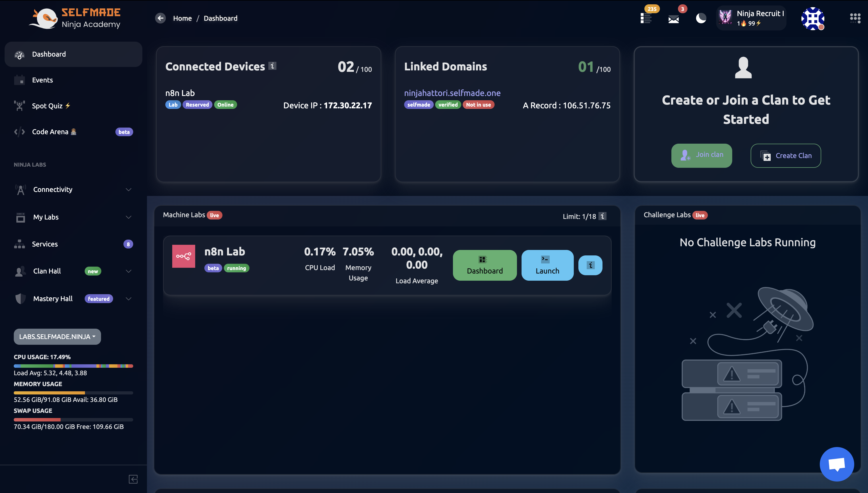Click the 7.05% Memory Usage value
The width and height of the screenshot is (868, 493).
pos(358,252)
